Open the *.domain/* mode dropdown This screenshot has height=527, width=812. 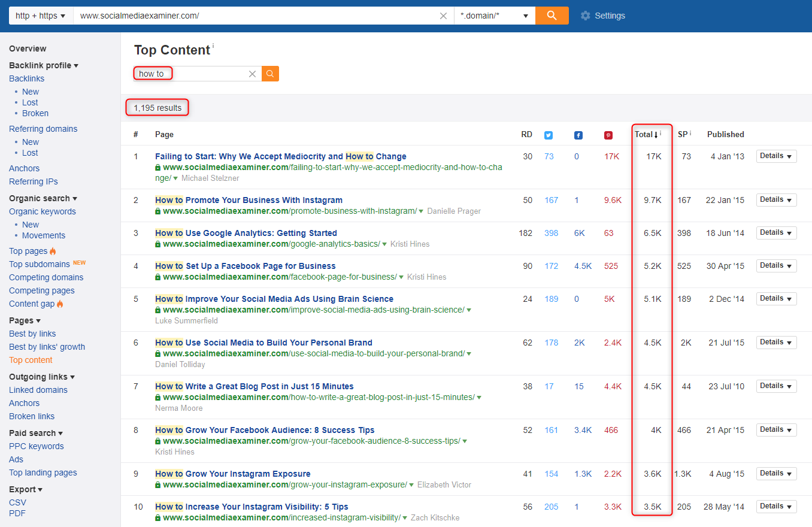495,16
